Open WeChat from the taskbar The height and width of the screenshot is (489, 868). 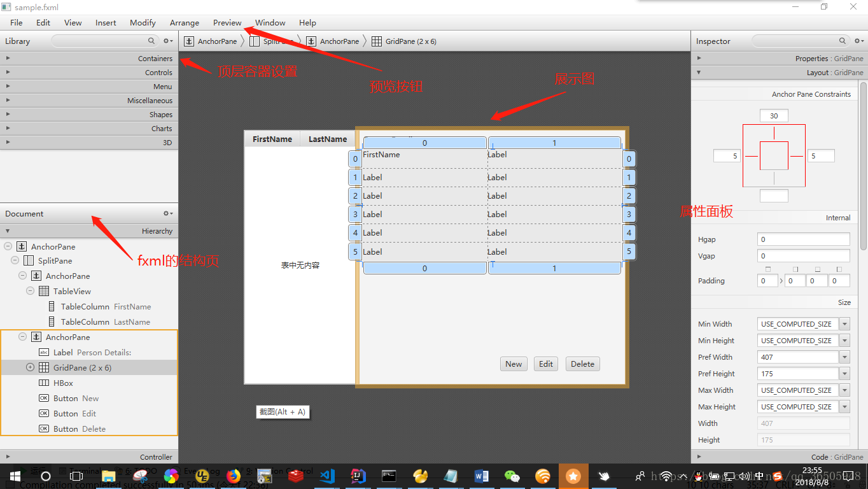(512, 476)
